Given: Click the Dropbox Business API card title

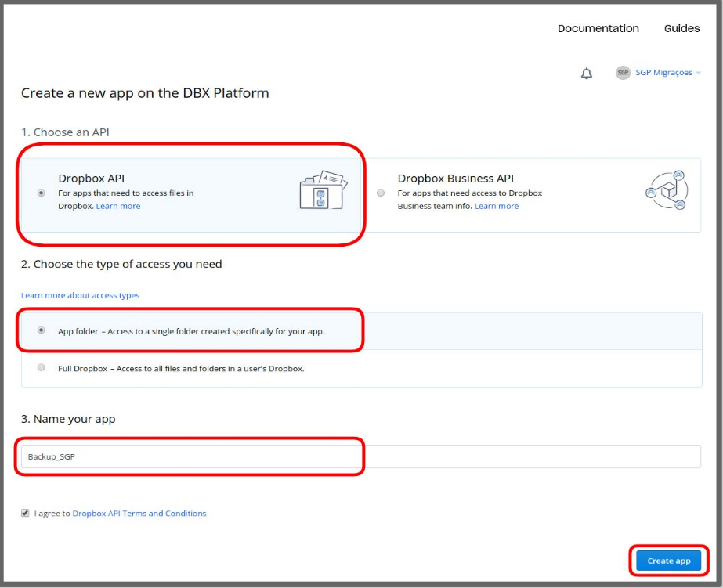Looking at the screenshot, I should pyautogui.click(x=455, y=179).
